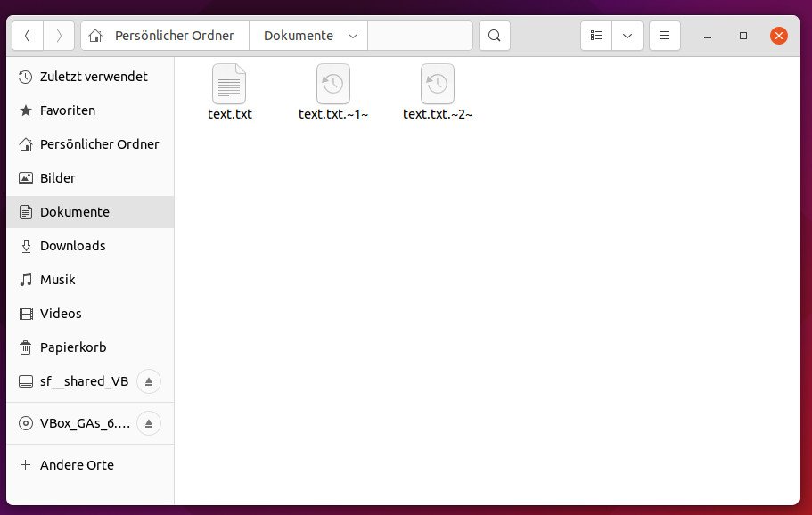Go to Persönlicher Ordner in path bar

[x=165, y=36]
